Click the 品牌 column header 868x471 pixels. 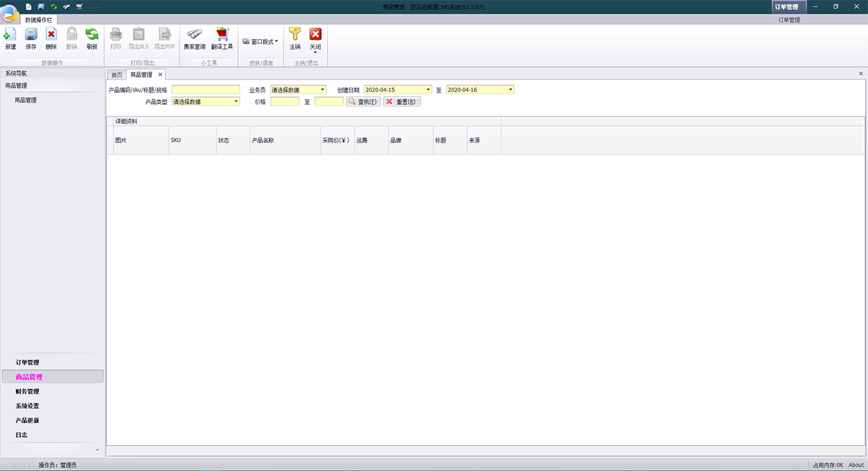point(410,140)
